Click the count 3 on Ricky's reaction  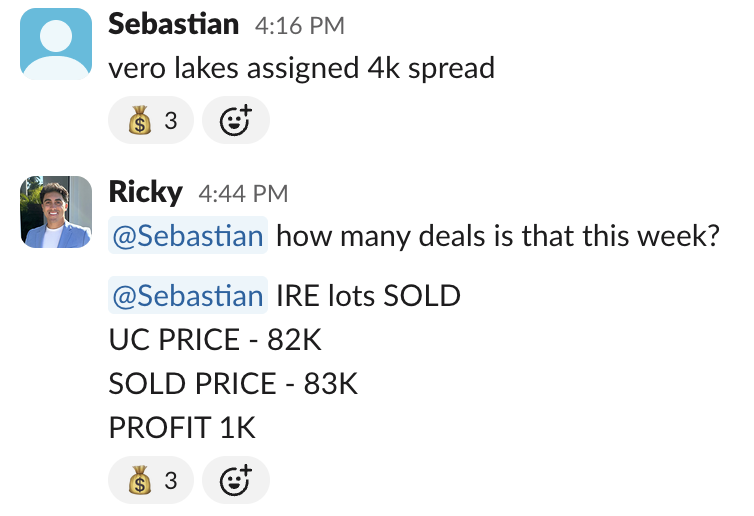pyautogui.click(x=171, y=480)
